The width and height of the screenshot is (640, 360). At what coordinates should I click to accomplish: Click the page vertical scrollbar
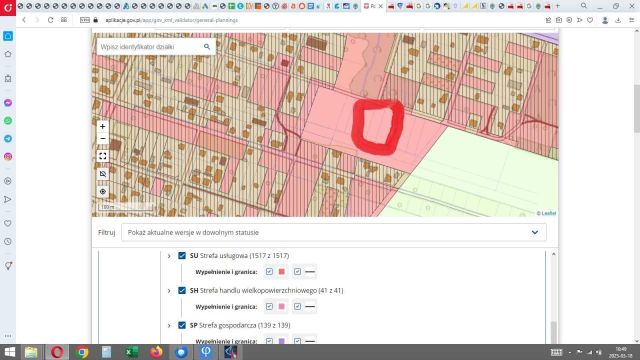coord(637,109)
